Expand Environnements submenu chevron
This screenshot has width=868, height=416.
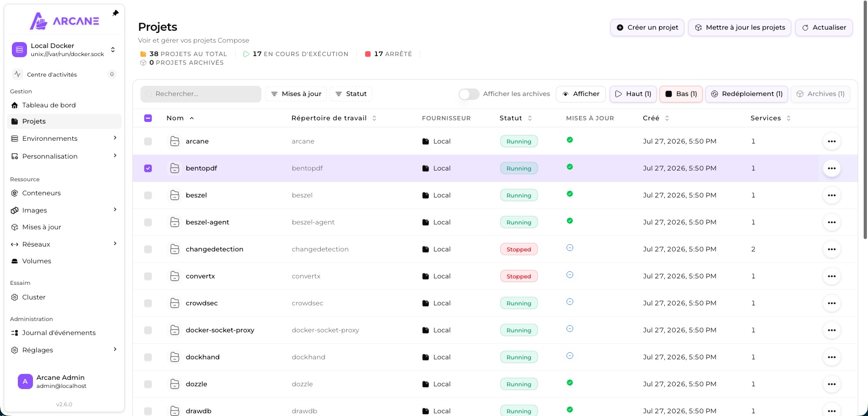tap(115, 138)
